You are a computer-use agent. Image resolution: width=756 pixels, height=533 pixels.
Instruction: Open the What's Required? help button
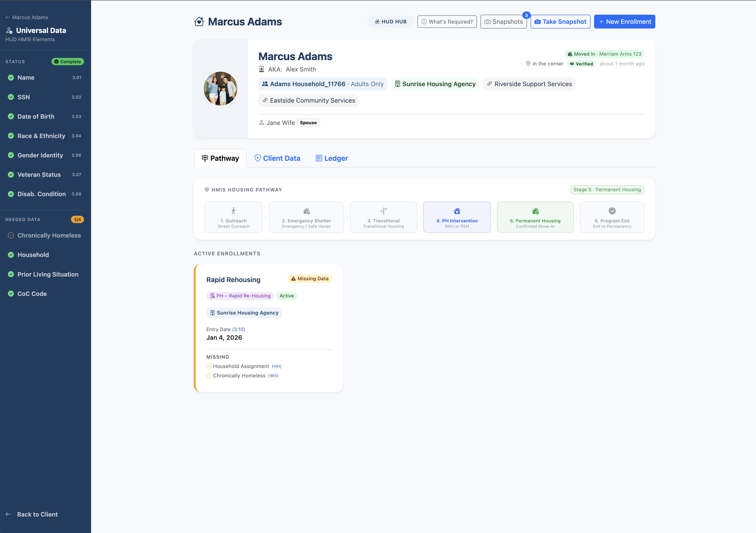447,22
